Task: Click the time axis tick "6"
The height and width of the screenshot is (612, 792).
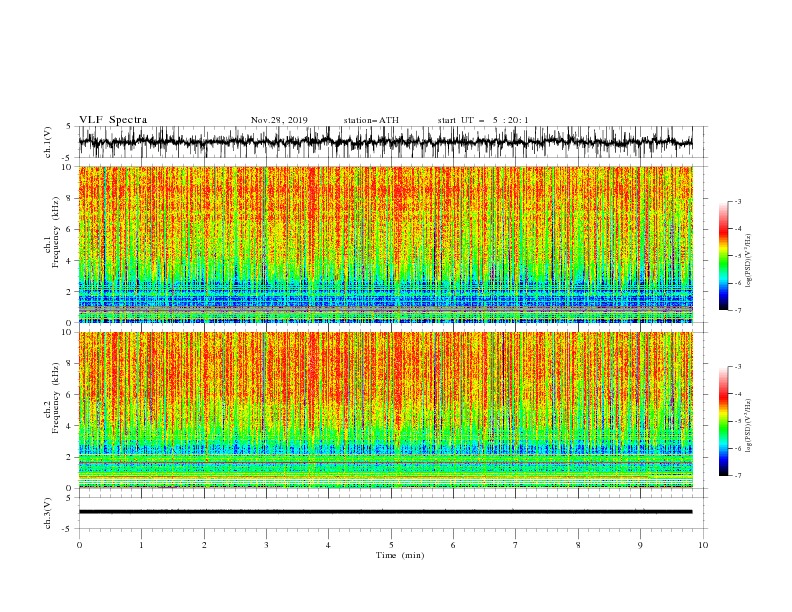Action: [453, 545]
